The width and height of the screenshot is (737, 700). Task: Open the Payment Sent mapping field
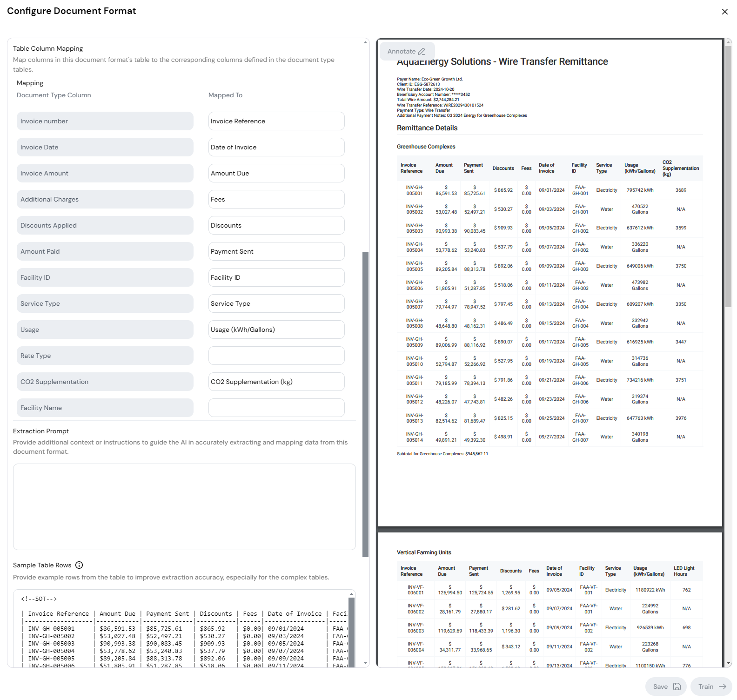[x=276, y=251]
